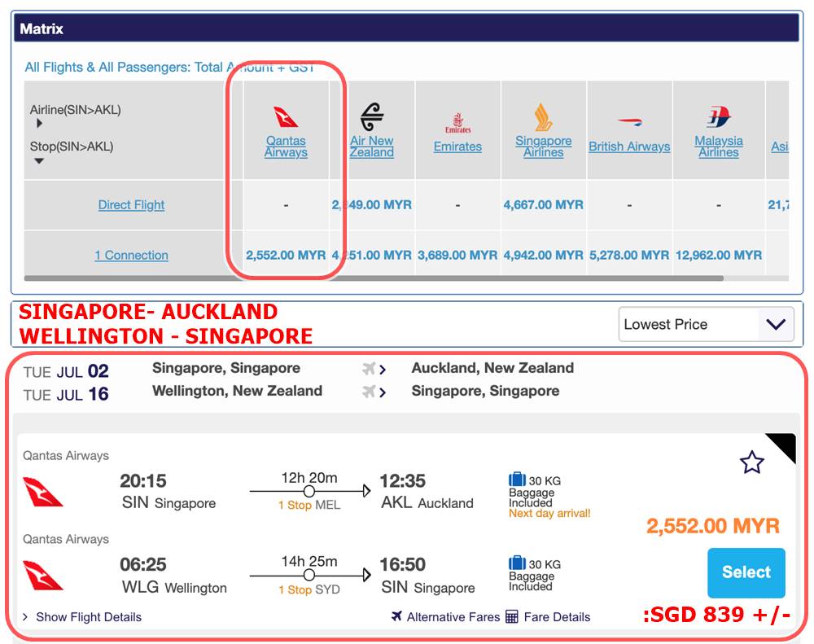Click the Malaysia Airlines logo in the matrix
The height and width of the screenshot is (644, 814).
point(719,117)
